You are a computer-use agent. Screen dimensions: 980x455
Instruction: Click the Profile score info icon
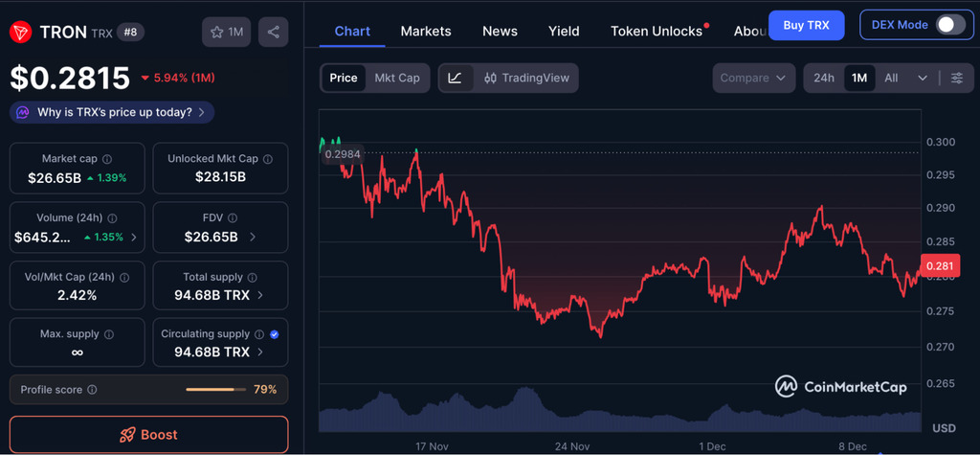(91, 390)
